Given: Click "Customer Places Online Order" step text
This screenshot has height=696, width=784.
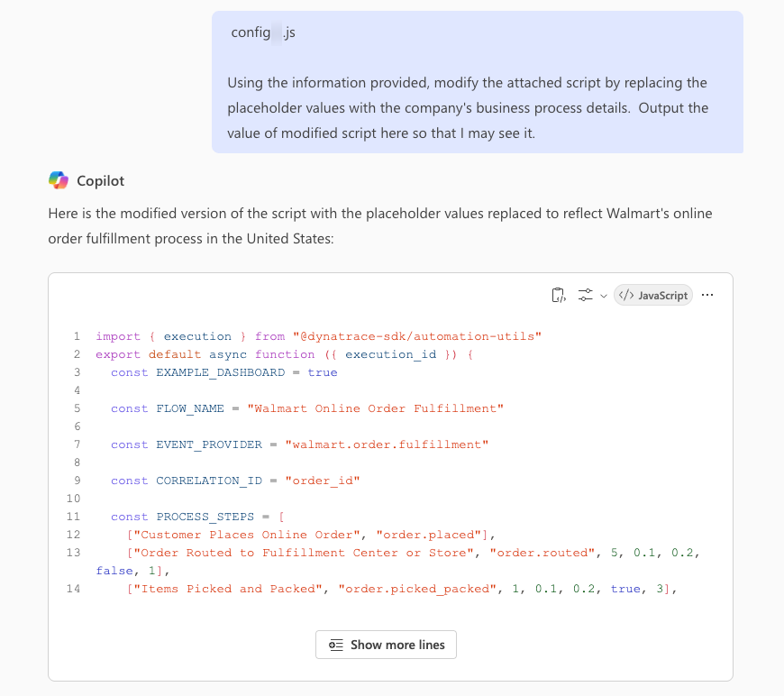Looking at the screenshot, I should 247,535.
